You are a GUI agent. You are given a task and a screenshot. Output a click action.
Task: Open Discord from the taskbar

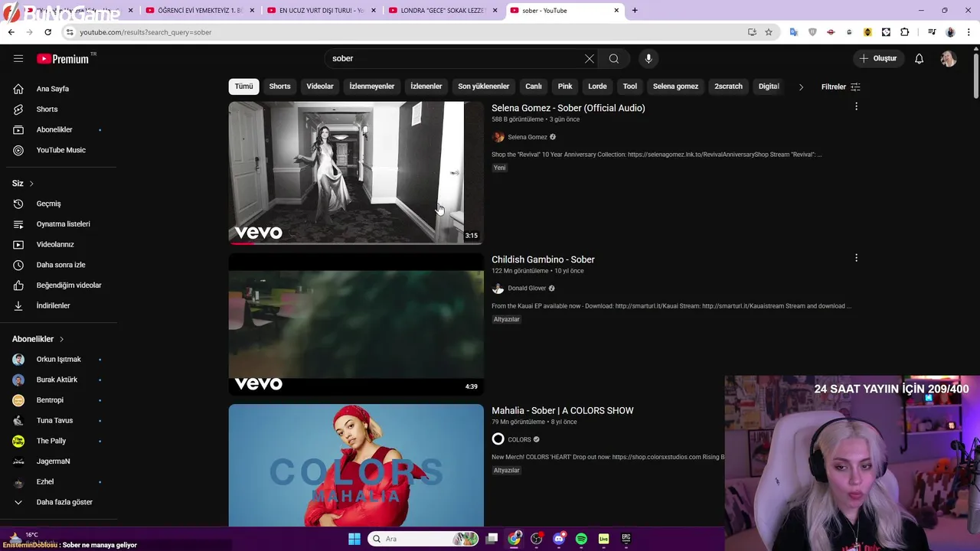point(559,539)
